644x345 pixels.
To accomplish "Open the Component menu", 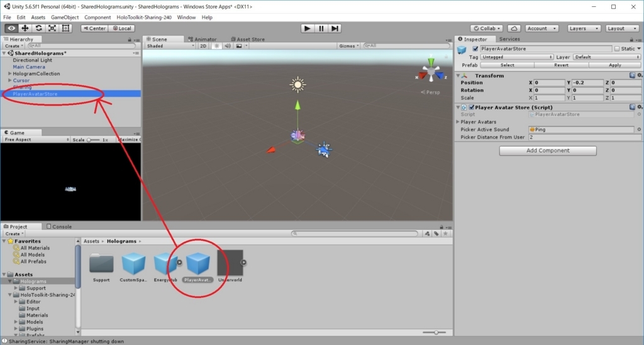I will tap(97, 17).
